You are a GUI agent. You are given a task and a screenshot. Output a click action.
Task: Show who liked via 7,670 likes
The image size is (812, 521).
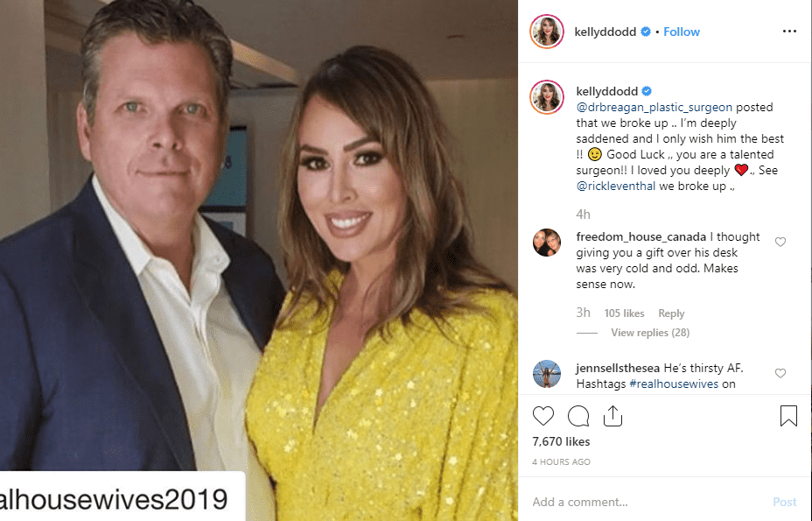[562, 441]
